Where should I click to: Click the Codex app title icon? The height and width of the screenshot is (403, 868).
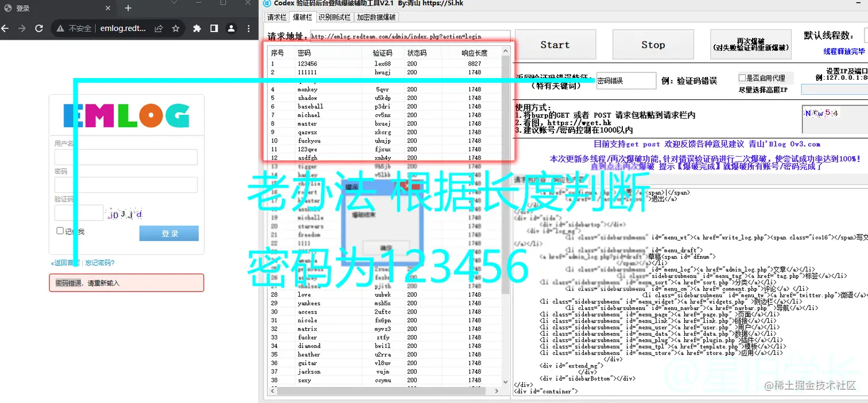tap(267, 3)
